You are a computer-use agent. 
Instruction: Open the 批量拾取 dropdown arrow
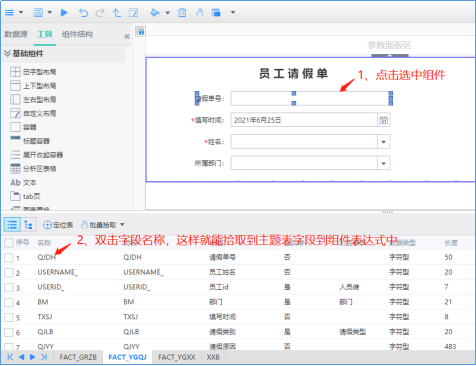click(122, 225)
